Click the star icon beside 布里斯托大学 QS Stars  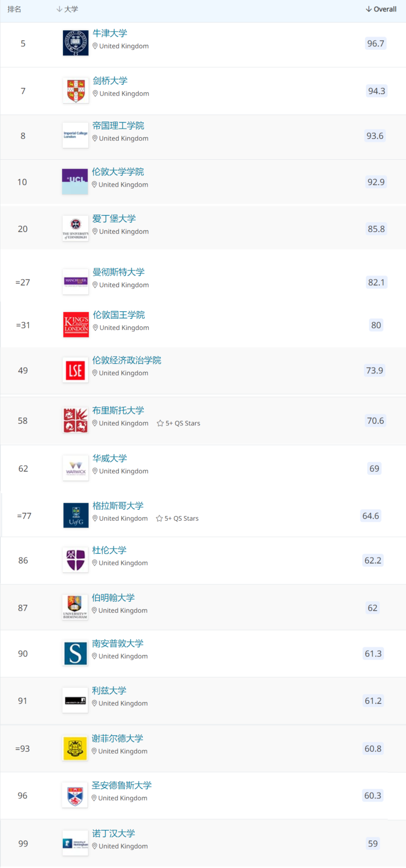click(160, 423)
